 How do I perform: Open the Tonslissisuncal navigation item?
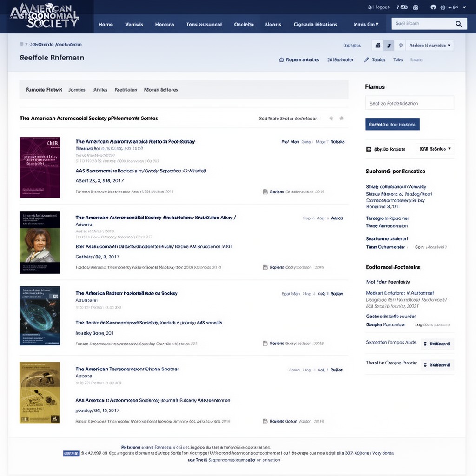pyautogui.click(x=204, y=25)
